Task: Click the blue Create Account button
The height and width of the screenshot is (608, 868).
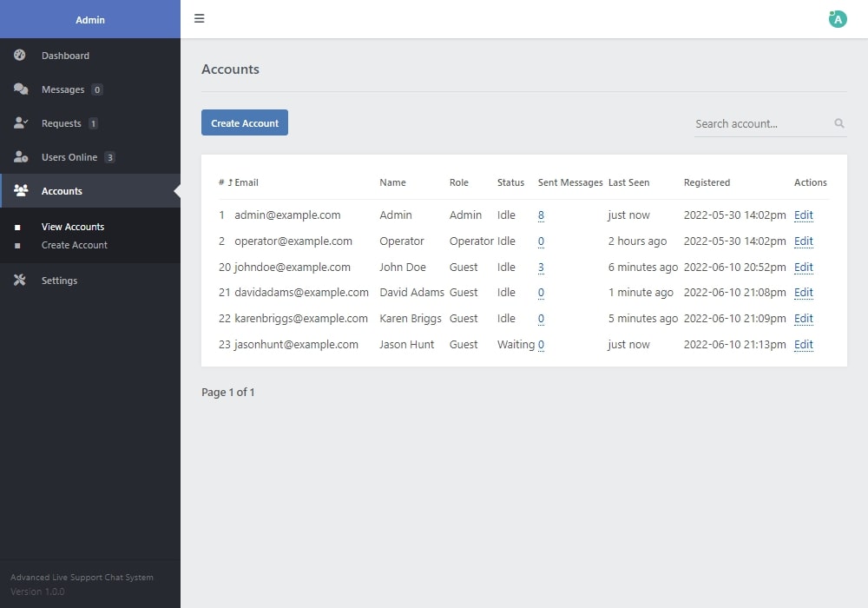Action: (x=245, y=122)
